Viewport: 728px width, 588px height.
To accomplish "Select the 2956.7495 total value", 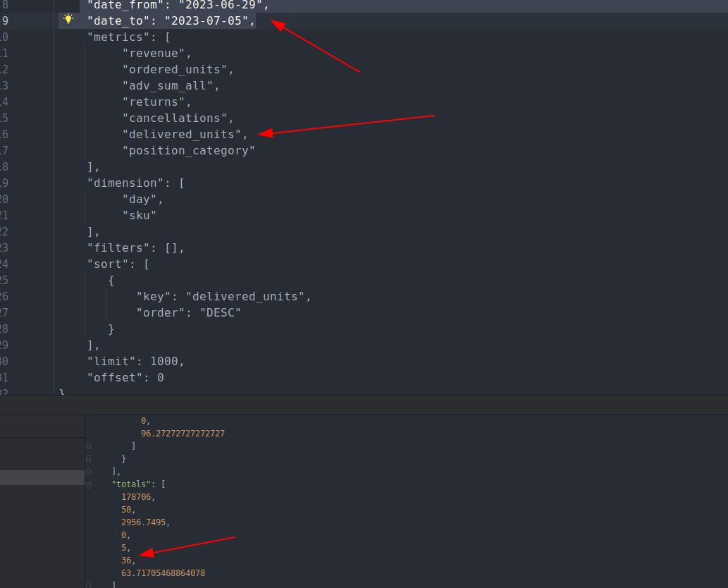I will point(144,522).
